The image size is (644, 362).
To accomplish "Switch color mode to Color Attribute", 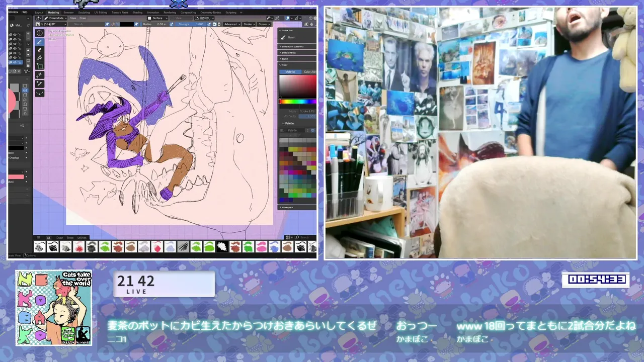I will pyautogui.click(x=309, y=72).
